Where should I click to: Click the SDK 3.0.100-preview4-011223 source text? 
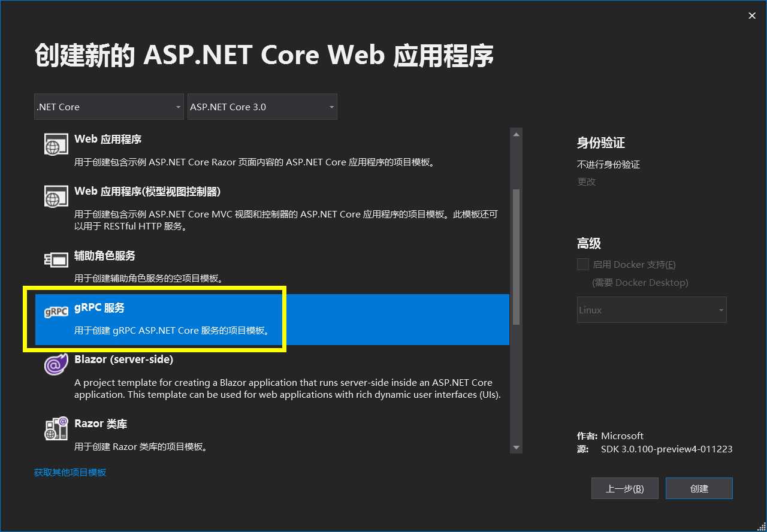coord(667,449)
